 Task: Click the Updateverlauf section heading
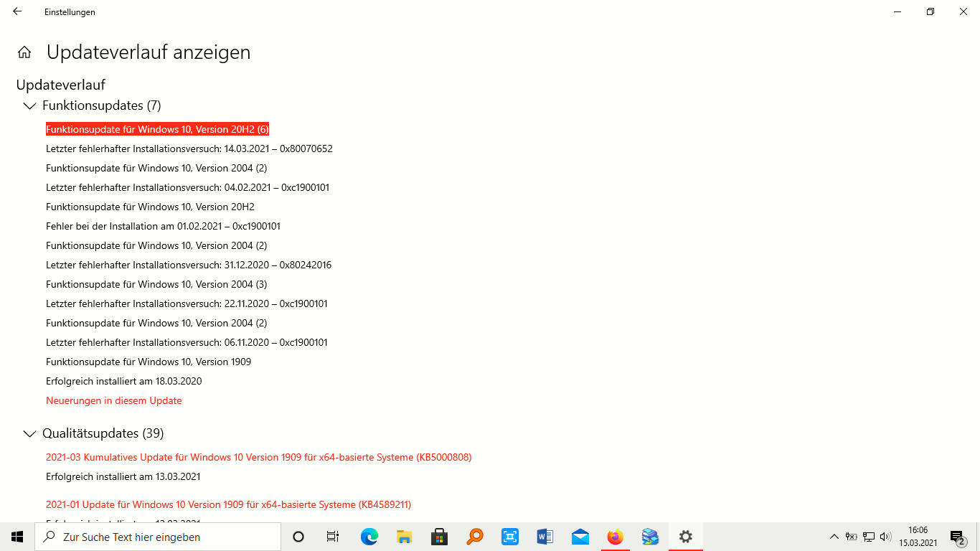61,85
